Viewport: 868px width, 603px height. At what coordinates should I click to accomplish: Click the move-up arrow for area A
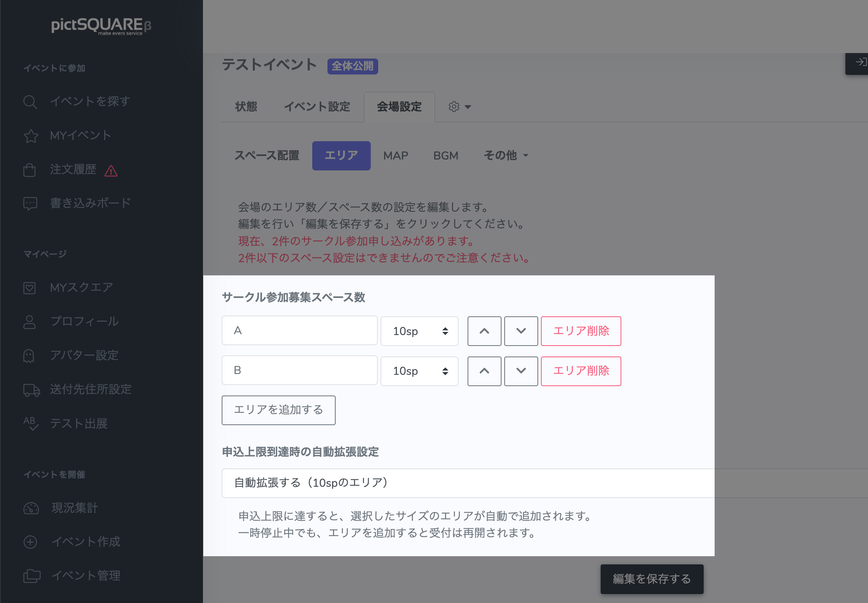pos(484,331)
